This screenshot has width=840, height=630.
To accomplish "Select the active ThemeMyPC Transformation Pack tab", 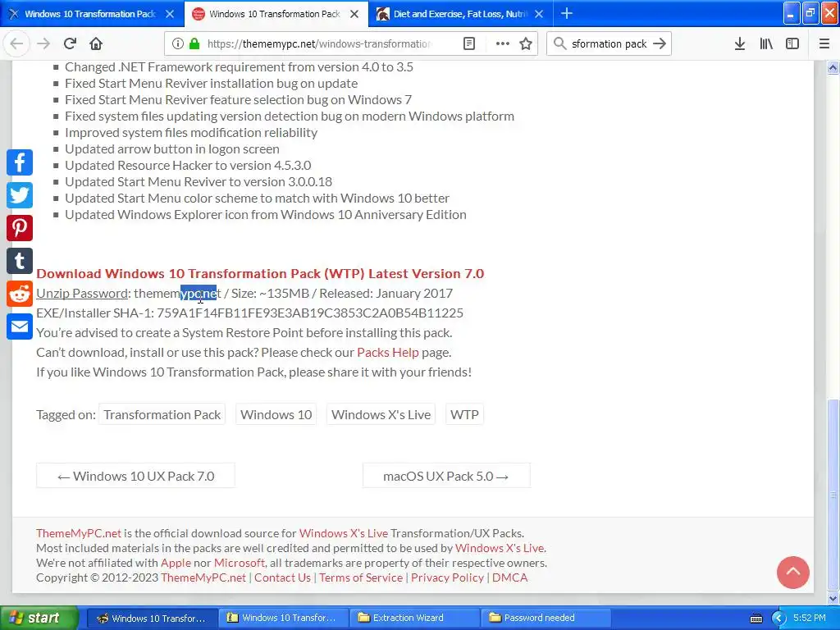I will tap(274, 14).
